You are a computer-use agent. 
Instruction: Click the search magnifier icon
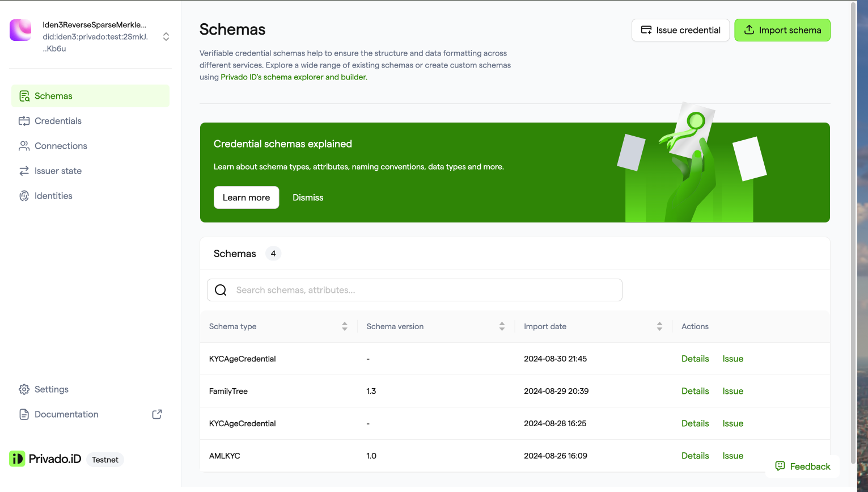click(221, 290)
